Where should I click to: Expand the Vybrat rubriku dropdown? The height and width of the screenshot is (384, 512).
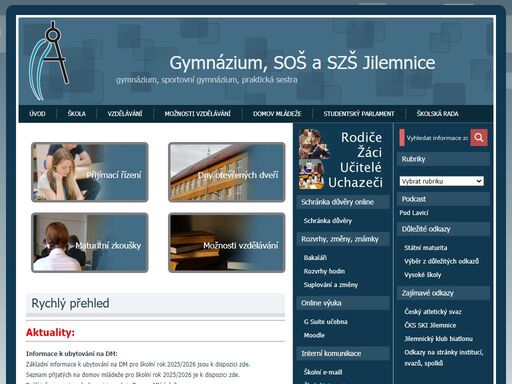pyautogui.click(x=442, y=181)
